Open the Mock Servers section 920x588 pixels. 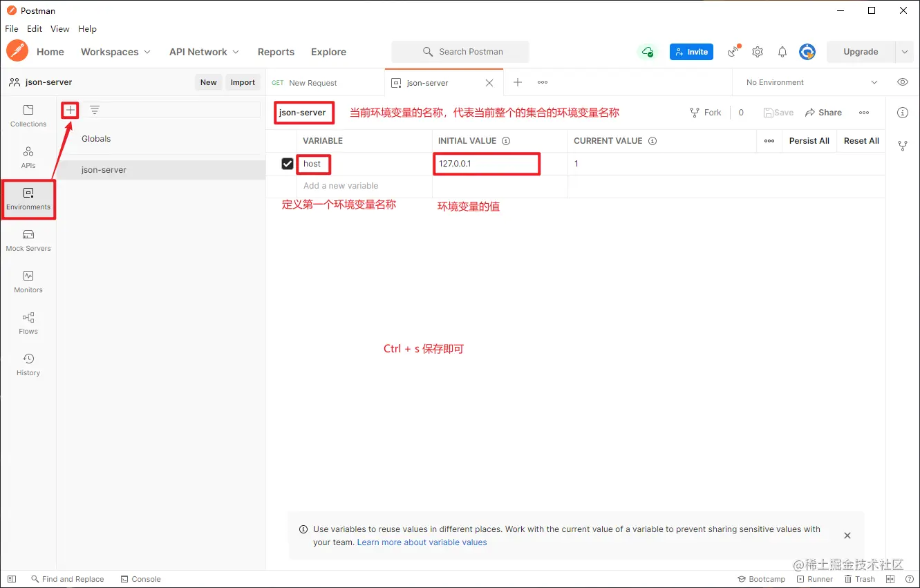coord(28,240)
